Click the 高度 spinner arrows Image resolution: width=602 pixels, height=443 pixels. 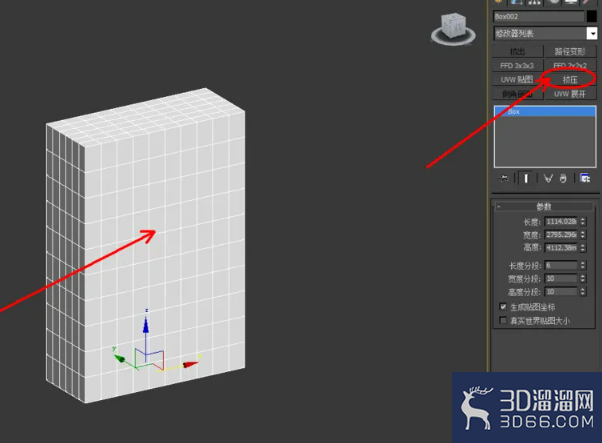[583, 248]
